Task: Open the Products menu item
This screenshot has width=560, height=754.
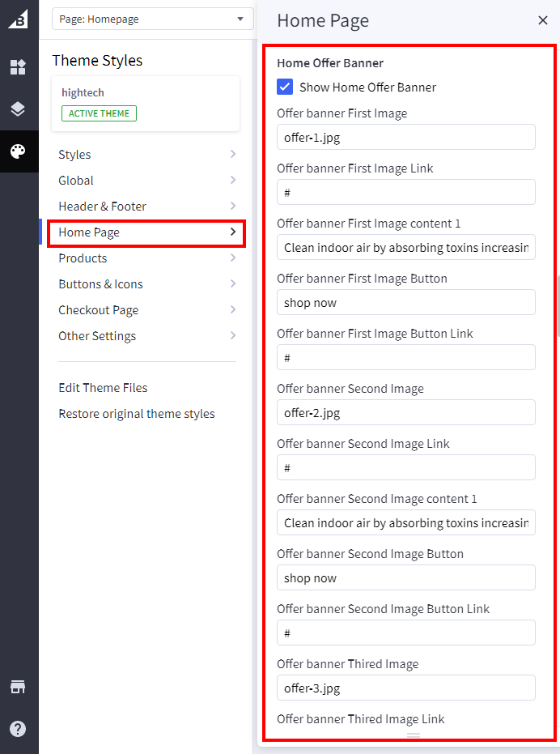Action: click(x=146, y=258)
